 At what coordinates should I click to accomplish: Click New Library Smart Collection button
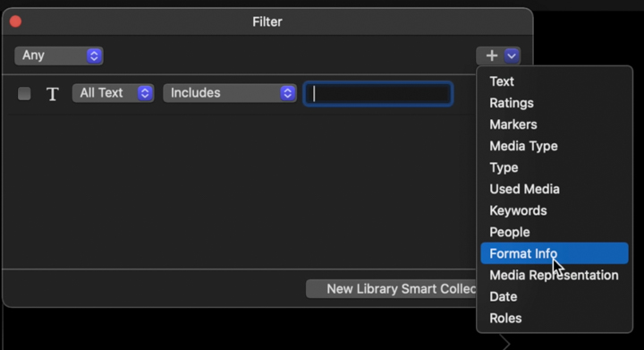pos(392,289)
